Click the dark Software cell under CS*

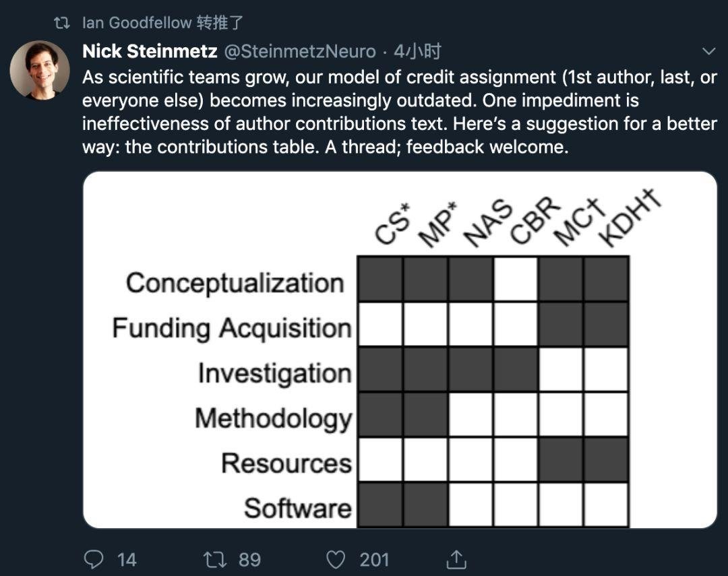coord(380,505)
